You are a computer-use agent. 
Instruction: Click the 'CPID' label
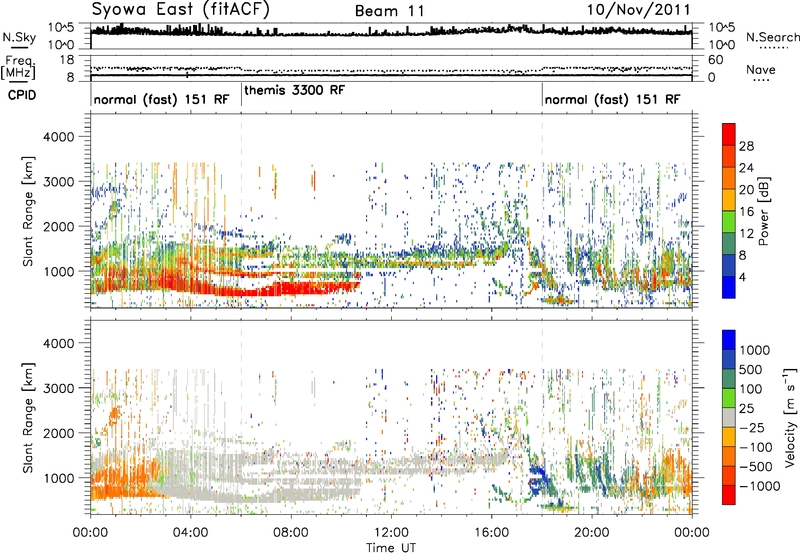[x=22, y=95]
